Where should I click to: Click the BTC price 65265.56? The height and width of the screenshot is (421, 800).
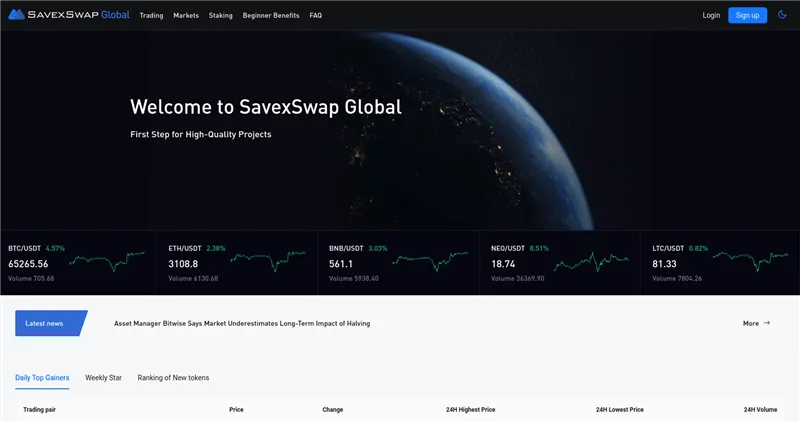click(28, 264)
